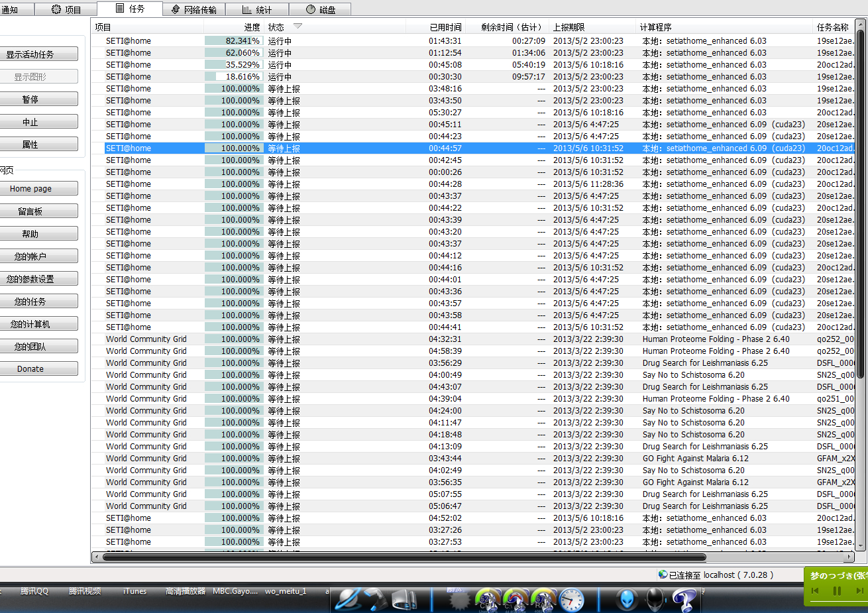Viewport: 868px width, 613px height.
Task: Click the down arrow of the vertical scrollbar
Action: pyautogui.click(x=861, y=546)
